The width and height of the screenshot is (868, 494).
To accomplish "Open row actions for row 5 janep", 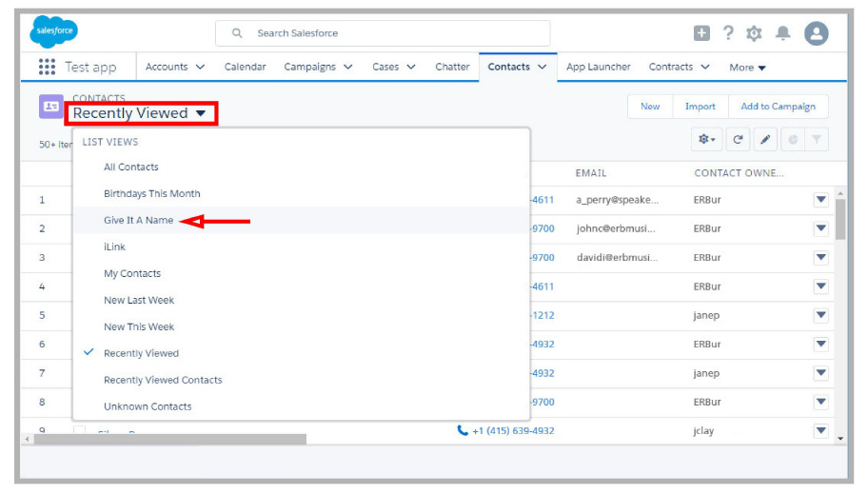I will pos(821,315).
